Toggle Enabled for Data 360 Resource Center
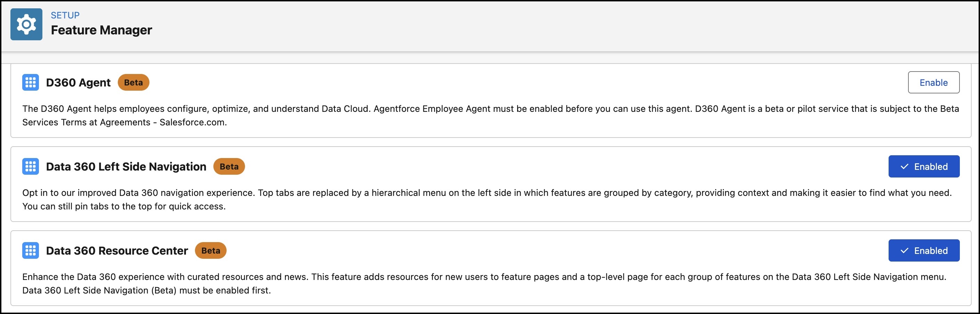 924,250
